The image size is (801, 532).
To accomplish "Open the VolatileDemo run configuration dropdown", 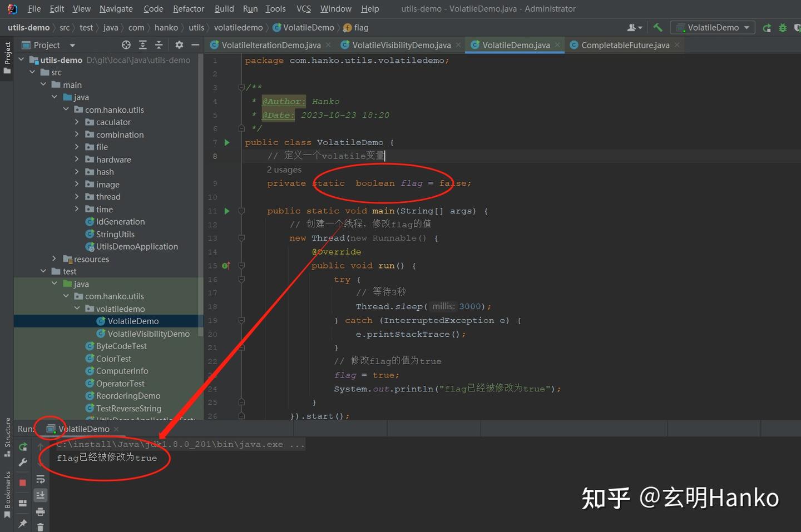I will 745,27.
